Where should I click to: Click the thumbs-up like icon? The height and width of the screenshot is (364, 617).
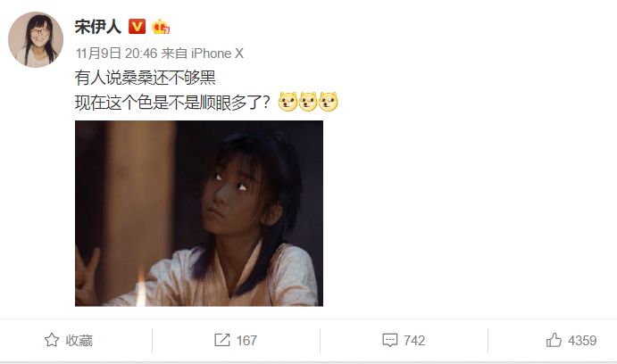554,340
